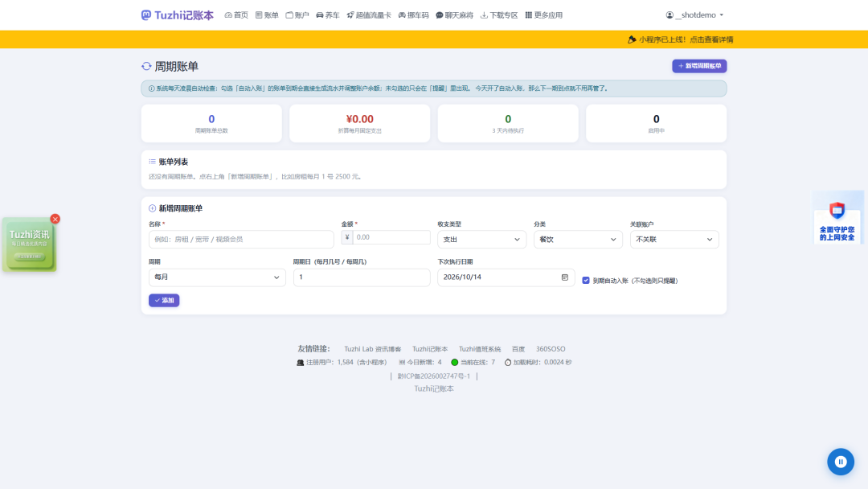Viewport: 868px width, 489px height.
Task: Open the Tuzhi资讯 floating thumbnail
Action: tap(30, 244)
